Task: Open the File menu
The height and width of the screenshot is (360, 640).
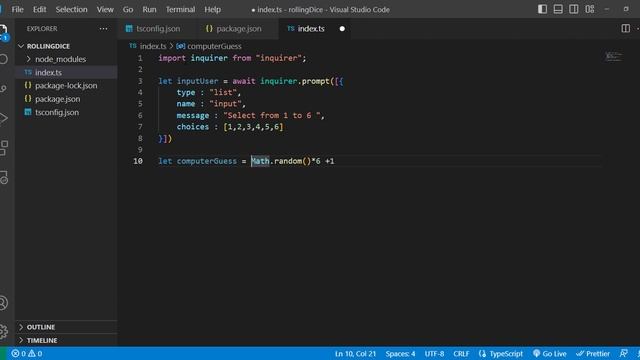Action: tap(18, 9)
